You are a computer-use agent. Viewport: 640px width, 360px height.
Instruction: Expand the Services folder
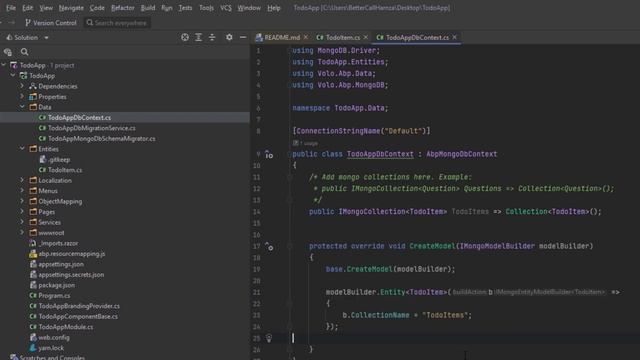pyautogui.click(x=22, y=222)
